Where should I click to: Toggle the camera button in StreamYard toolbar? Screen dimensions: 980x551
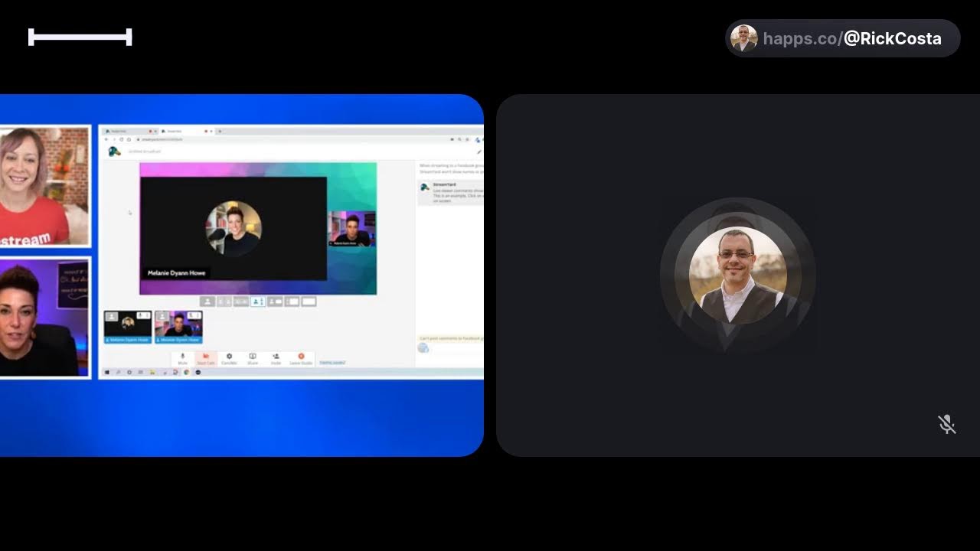[x=206, y=359]
